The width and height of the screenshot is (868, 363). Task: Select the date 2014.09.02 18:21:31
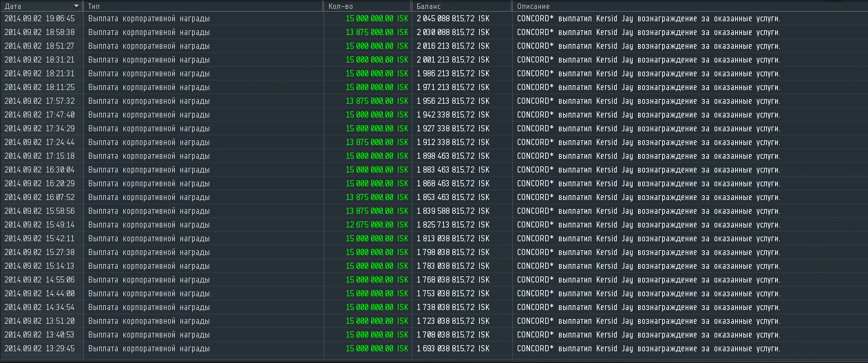[x=39, y=74]
